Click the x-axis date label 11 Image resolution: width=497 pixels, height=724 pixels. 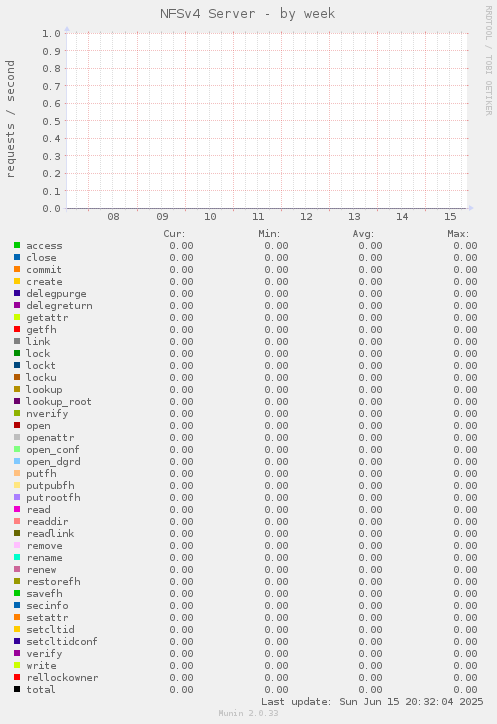coord(258,217)
